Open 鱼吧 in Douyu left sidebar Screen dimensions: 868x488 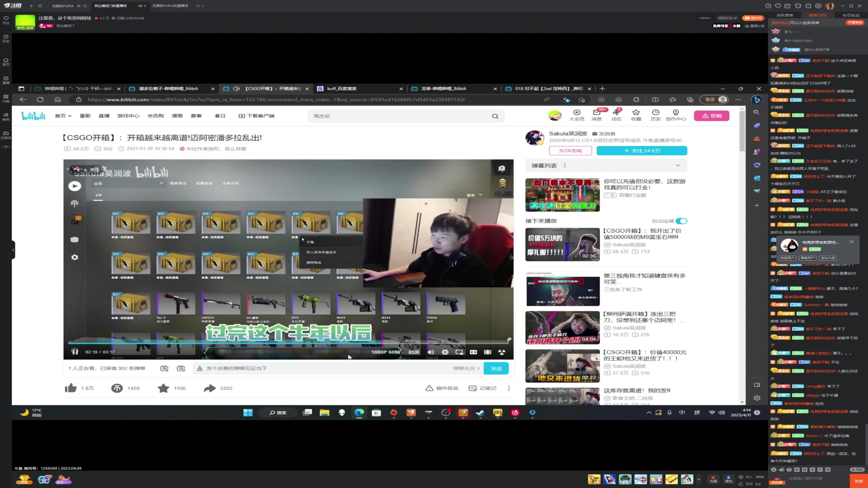pyautogui.click(x=6, y=117)
